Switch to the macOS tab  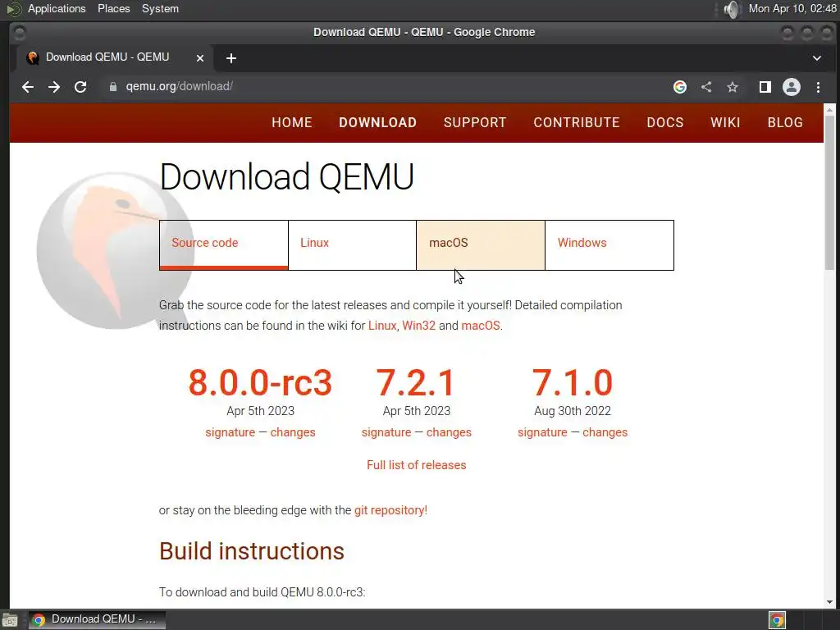[x=481, y=244]
